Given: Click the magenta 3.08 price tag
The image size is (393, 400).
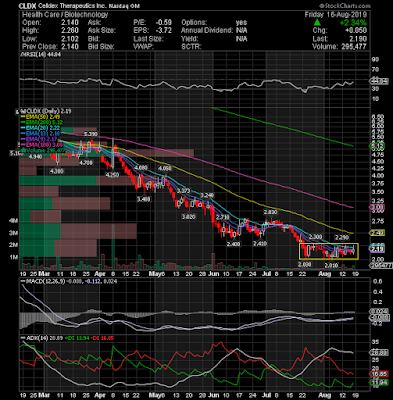Looking at the screenshot, I should point(377,207).
